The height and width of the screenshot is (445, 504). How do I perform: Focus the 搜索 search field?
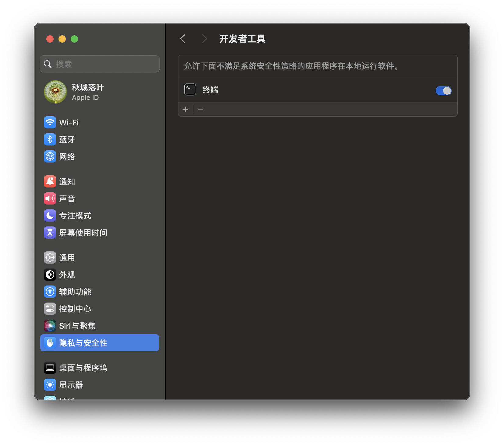(x=100, y=64)
